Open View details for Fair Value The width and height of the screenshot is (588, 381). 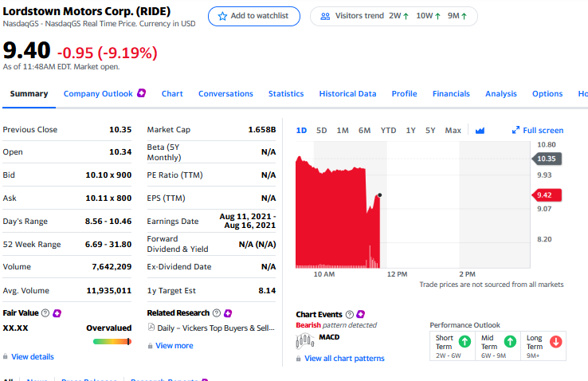click(x=33, y=356)
